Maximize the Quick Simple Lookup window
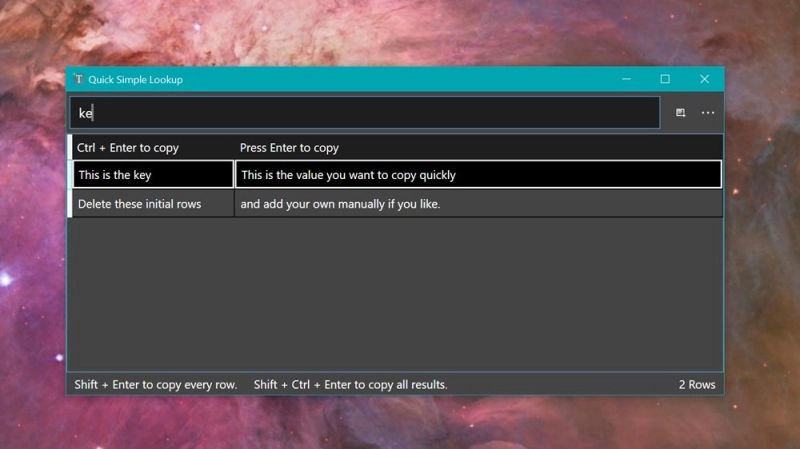Image resolution: width=800 pixels, height=449 pixels. [665, 79]
